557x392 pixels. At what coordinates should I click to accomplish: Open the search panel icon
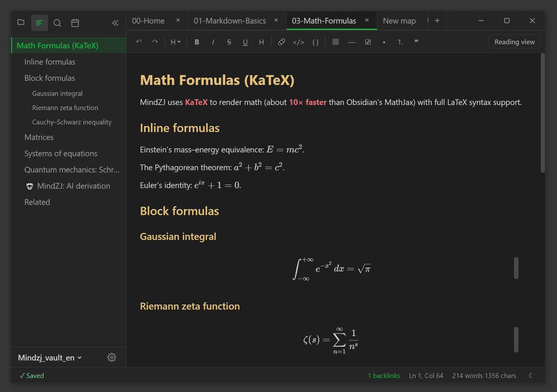57,23
